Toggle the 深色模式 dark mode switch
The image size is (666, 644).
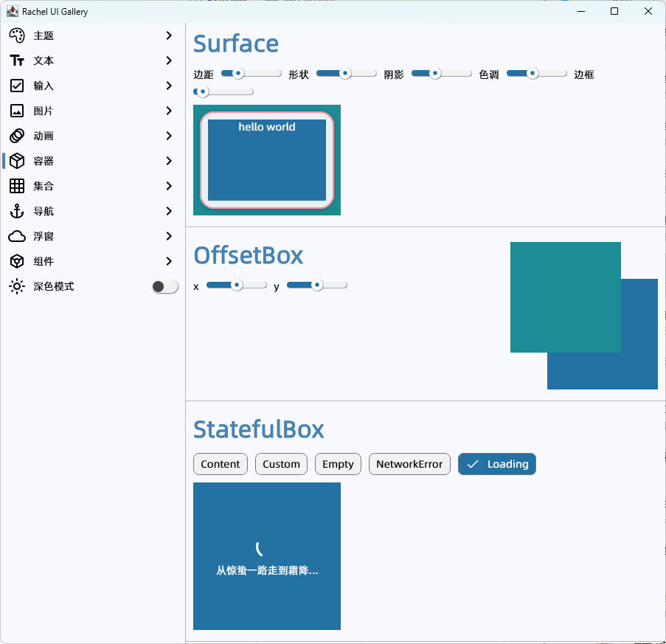pos(164,287)
